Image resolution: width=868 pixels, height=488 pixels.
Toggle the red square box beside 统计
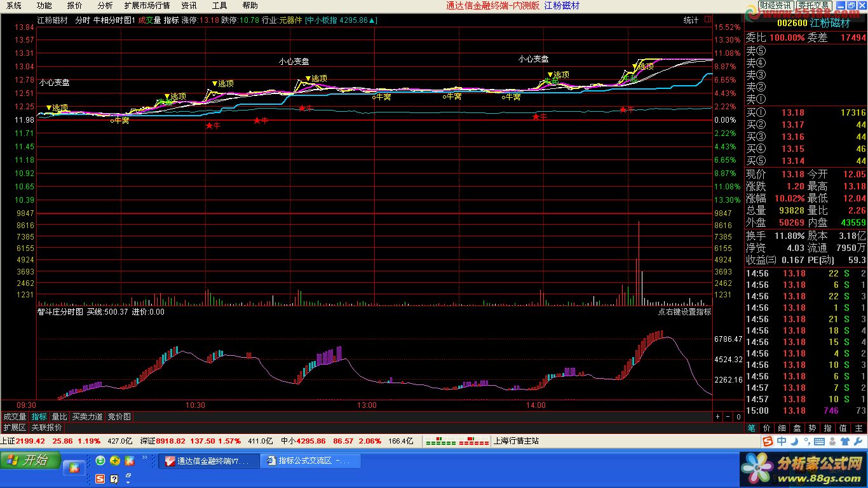[708, 20]
